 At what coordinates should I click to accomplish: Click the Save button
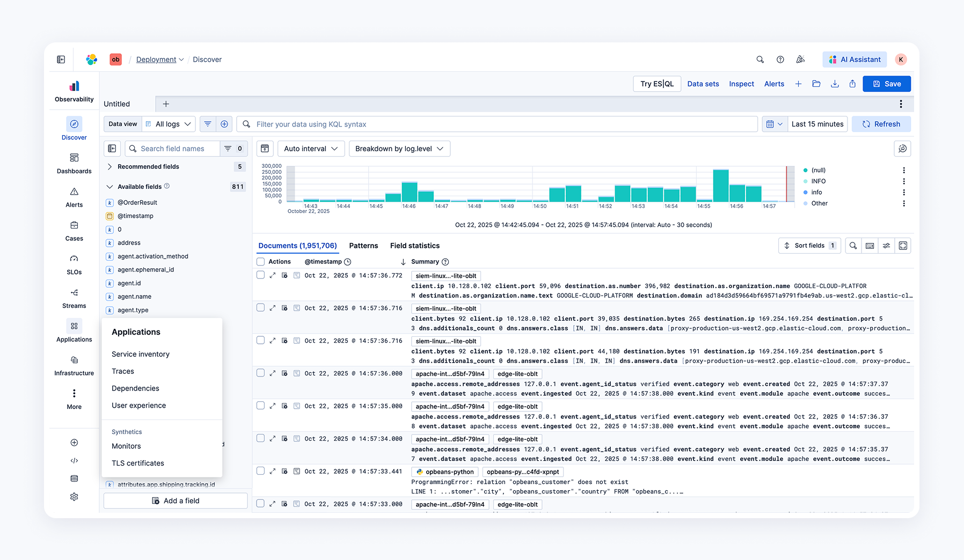887,84
